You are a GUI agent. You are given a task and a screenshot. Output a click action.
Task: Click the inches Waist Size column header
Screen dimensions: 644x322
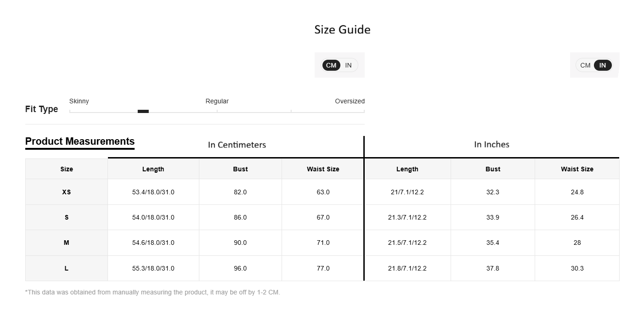tap(577, 169)
